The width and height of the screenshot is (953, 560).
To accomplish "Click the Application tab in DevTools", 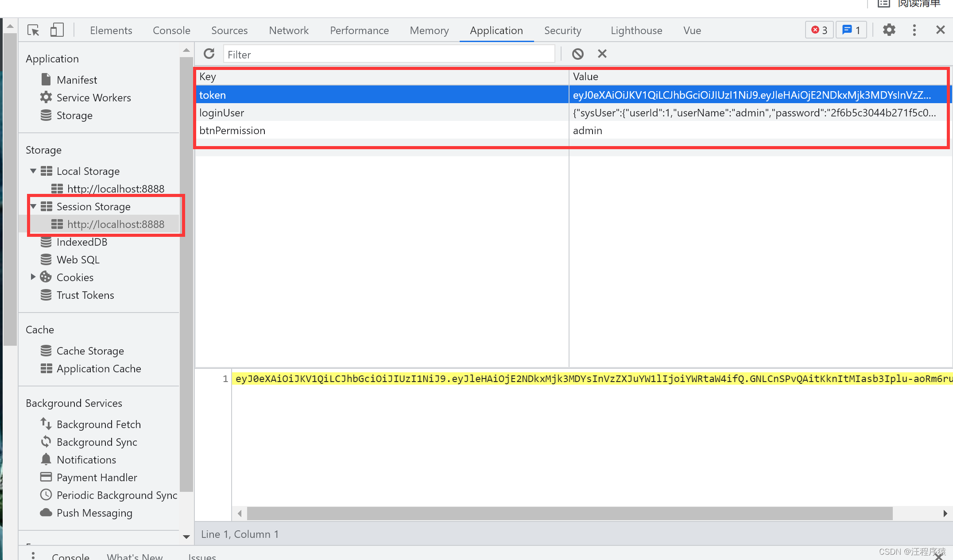I will click(x=496, y=30).
